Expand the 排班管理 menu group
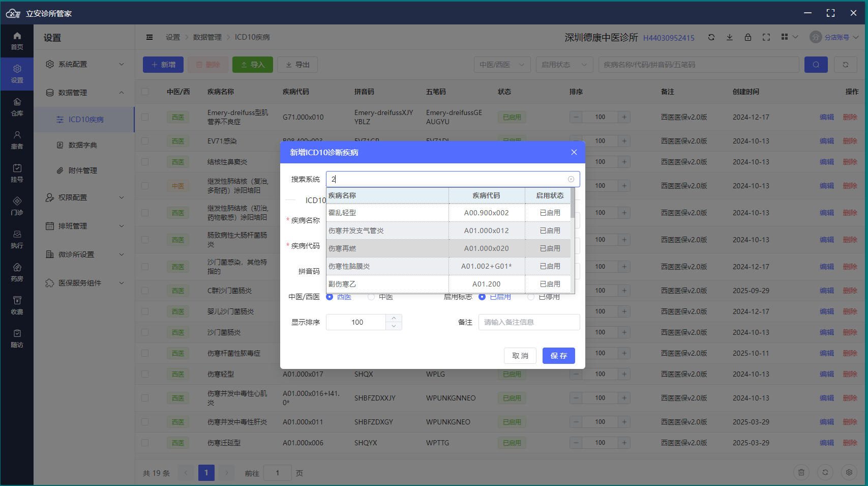The height and width of the screenshot is (486, 868). tap(84, 226)
